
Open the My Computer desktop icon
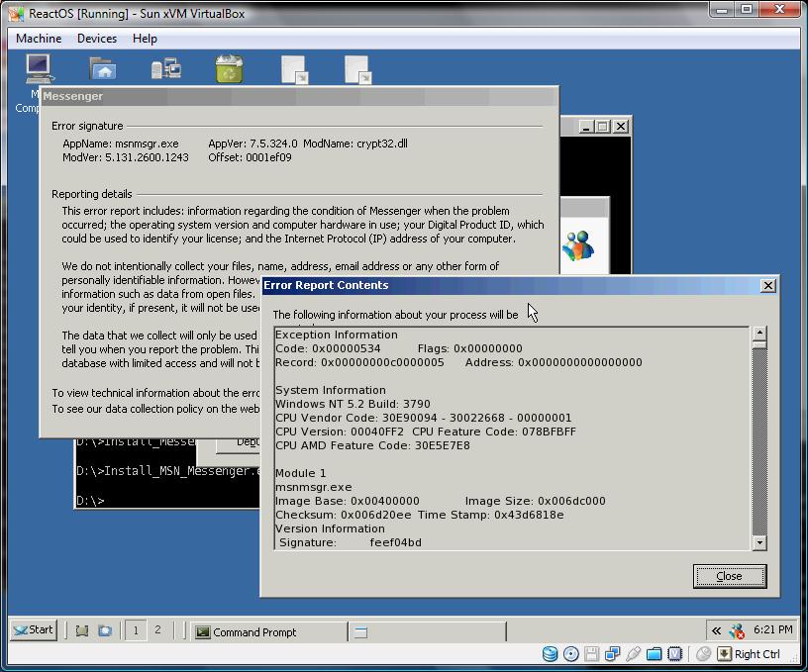pos(38,68)
